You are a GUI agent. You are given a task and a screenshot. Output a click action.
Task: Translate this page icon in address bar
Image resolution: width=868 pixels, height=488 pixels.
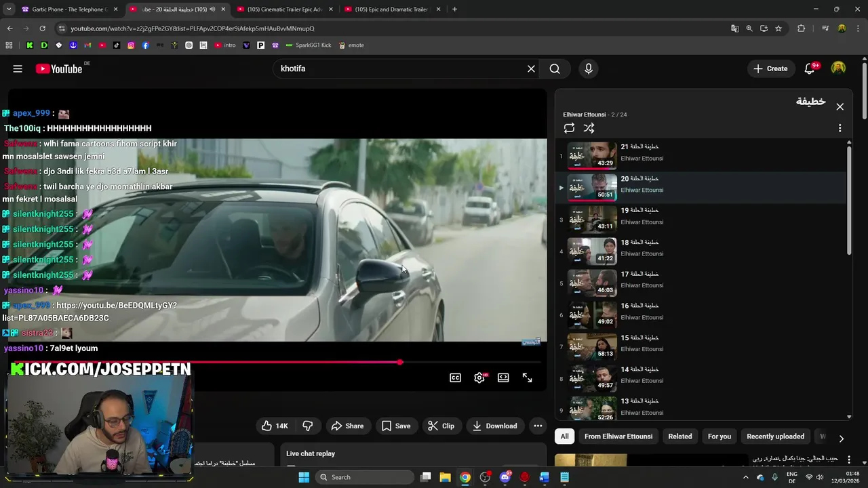[x=734, y=28]
